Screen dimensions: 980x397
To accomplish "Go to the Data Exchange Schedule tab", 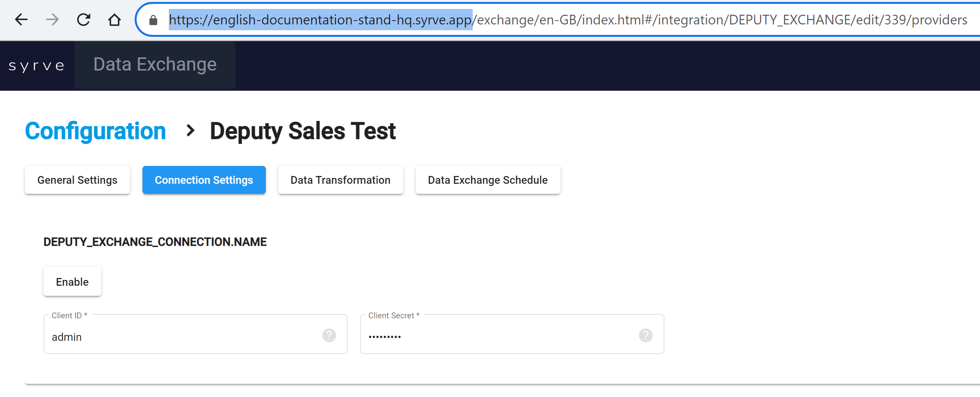I will click(x=487, y=180).
